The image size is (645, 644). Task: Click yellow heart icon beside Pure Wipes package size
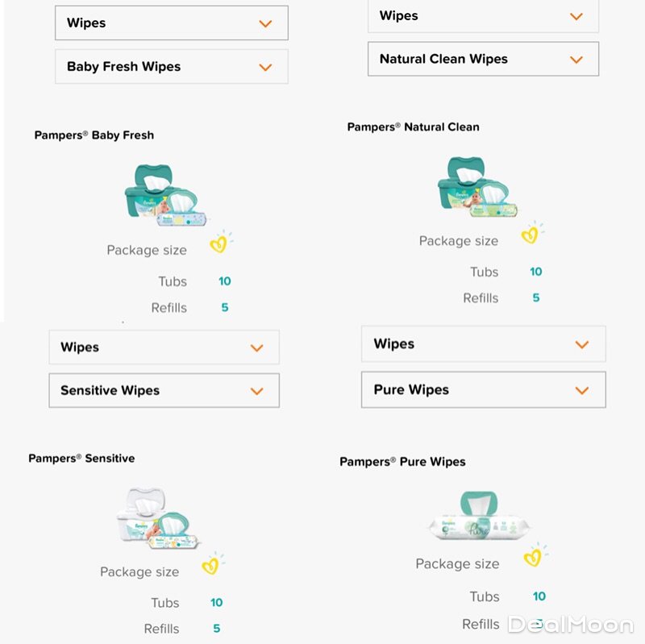tap(533, 556)
